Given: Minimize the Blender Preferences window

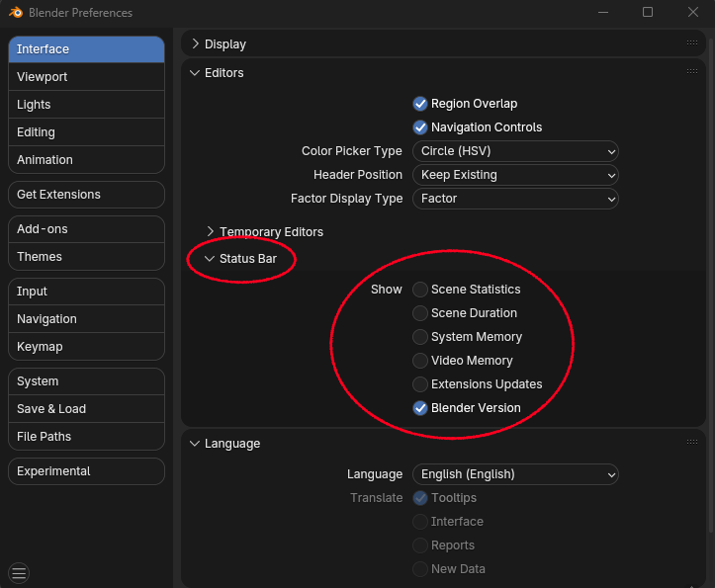Looking at the screenshot, I should (603, 12).
